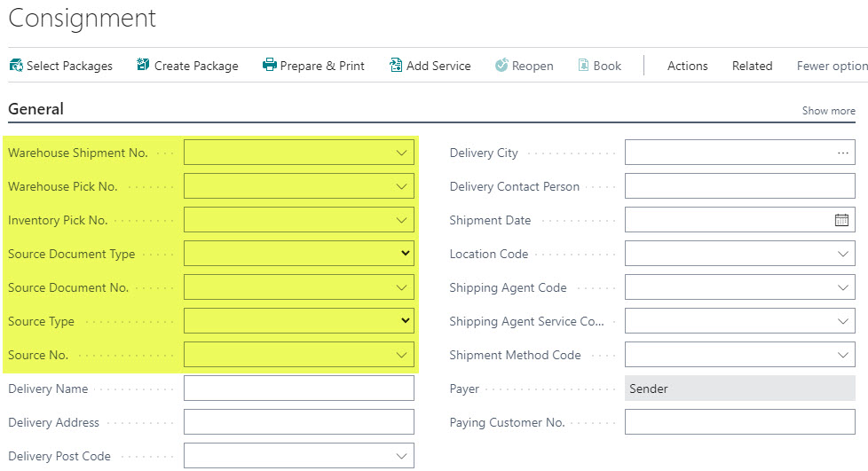The image size is (868, 471).
Task: Click the Create Package icon
Action: [x=143, y=65]
